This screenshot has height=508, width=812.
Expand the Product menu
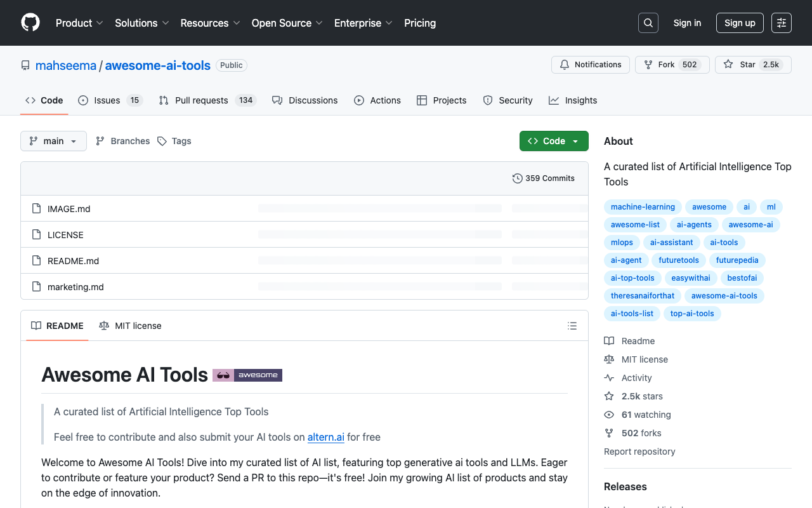coord(79,23)
